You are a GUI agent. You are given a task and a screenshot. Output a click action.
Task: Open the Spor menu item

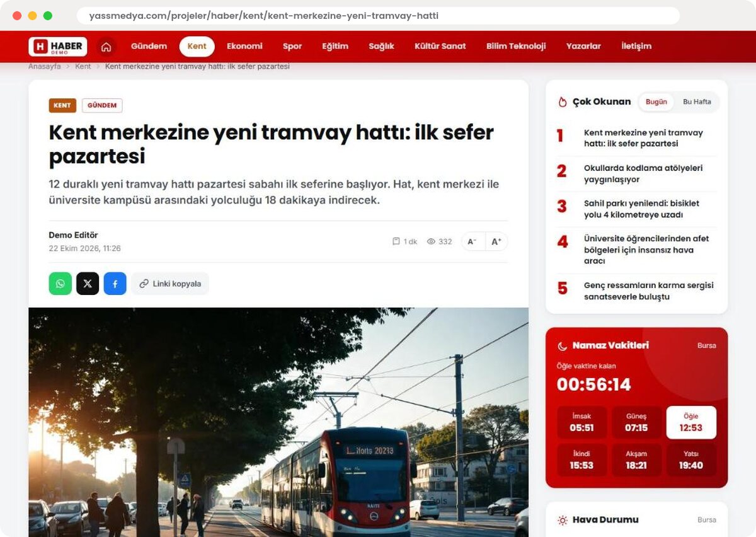pyautogui.click(x=292, y=47)
